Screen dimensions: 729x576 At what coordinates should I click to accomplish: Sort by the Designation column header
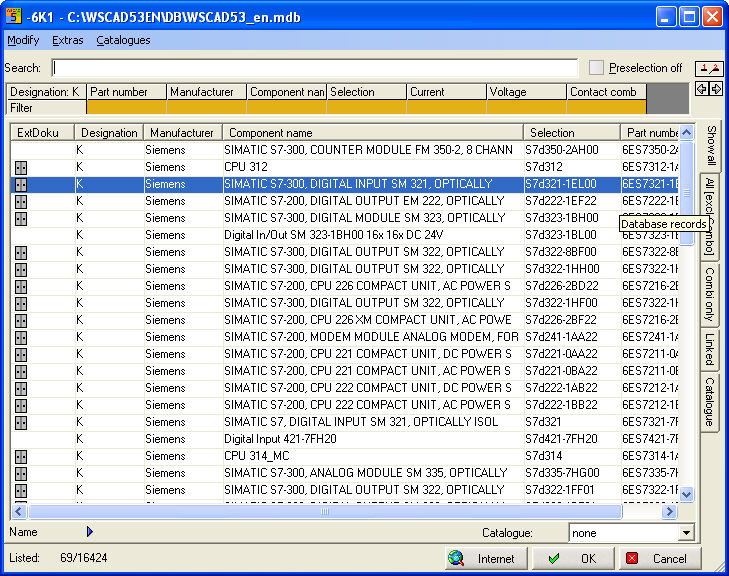[109, 133]
